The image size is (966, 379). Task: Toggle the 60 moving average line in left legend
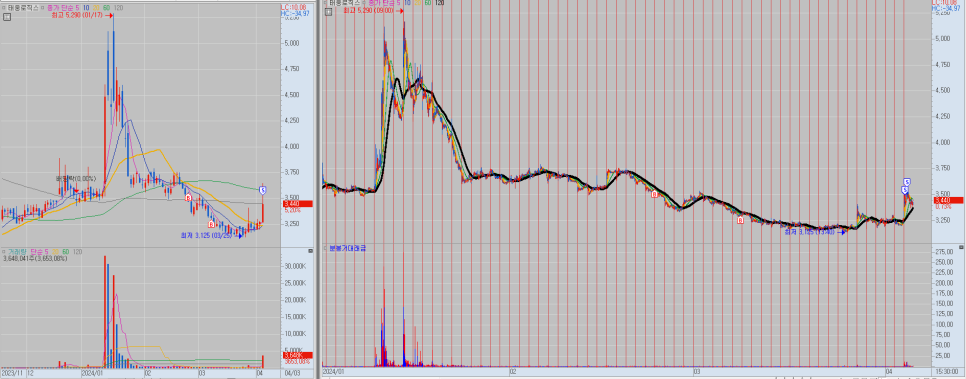coord(107,8)
